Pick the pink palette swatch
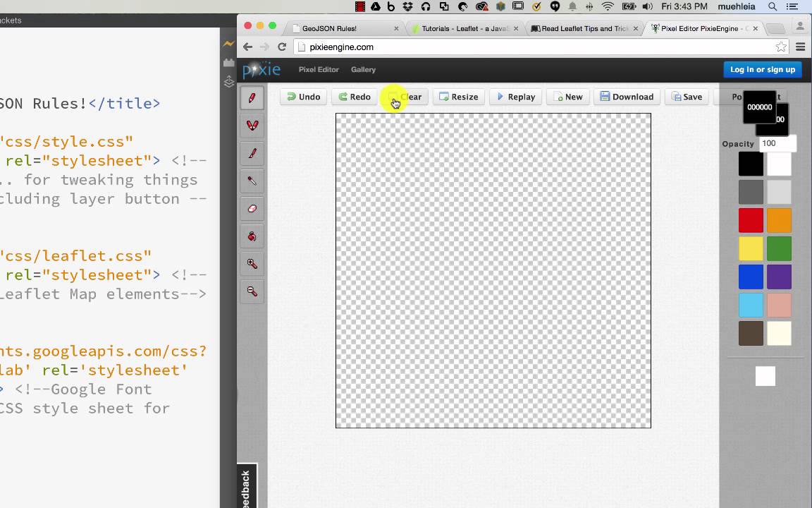Screen dimensions: 812x508 coord(779,305)
